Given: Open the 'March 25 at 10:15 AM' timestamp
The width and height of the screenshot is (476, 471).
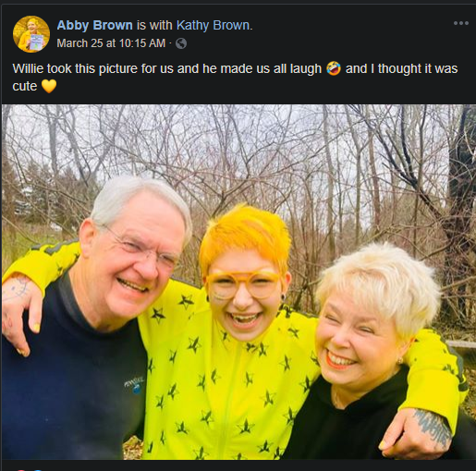Looking at the screenshot, I should tap(111, 43).
